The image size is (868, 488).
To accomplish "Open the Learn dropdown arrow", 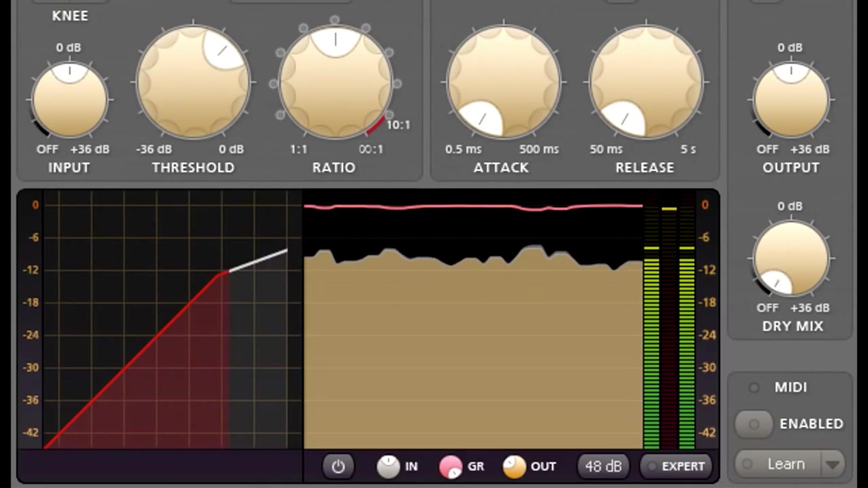I will click(x=832, y=464).
